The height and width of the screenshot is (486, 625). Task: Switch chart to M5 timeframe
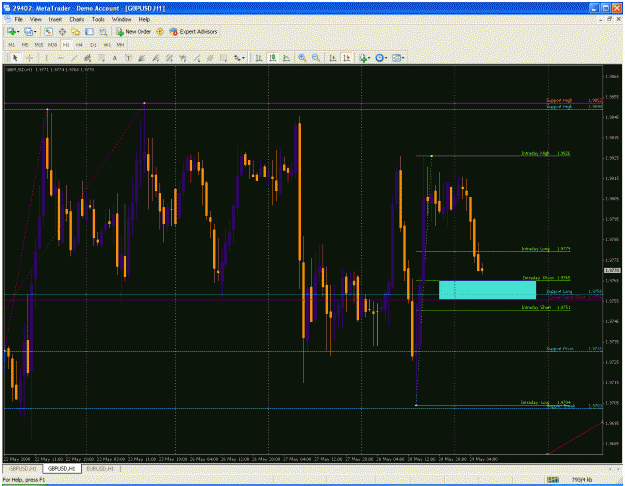click(x=25, y=45)
